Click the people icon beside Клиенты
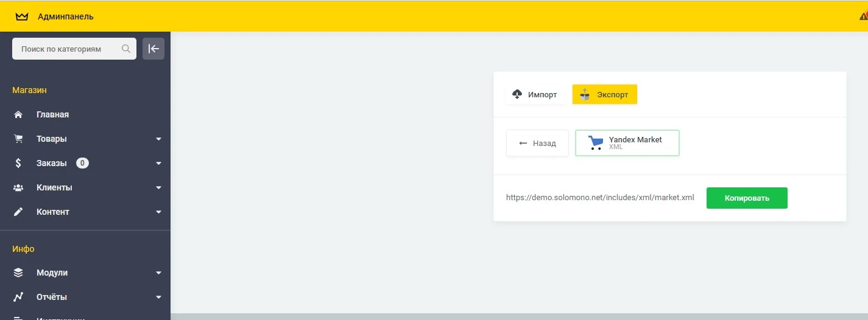Screen dimensions: 868x320 18,187
